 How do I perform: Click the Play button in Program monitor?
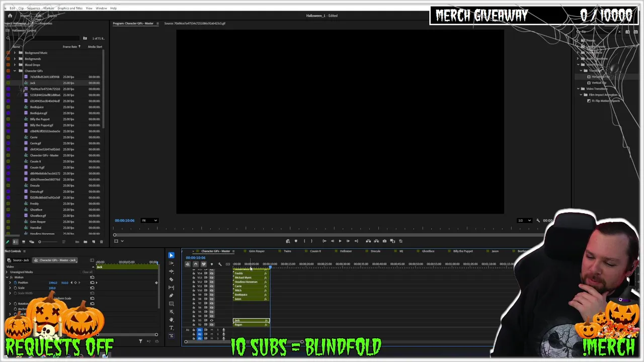[x=340, y=241]
